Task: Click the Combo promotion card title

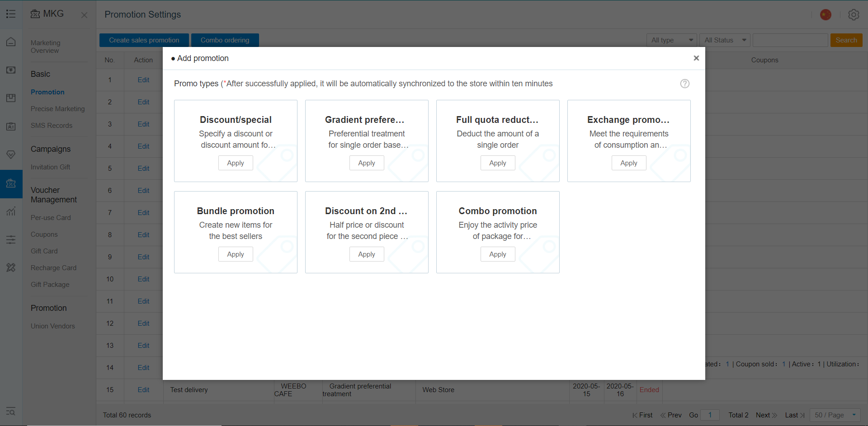Action: tap(498, 211)
